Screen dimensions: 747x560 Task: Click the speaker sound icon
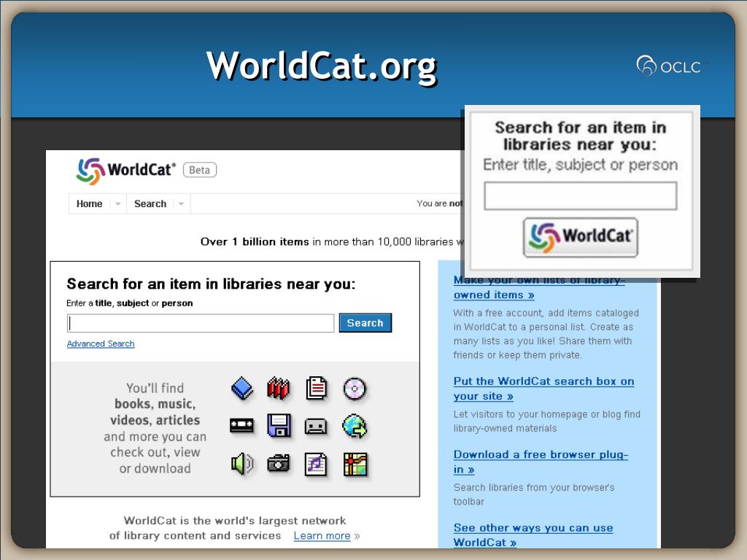[242, 464]
